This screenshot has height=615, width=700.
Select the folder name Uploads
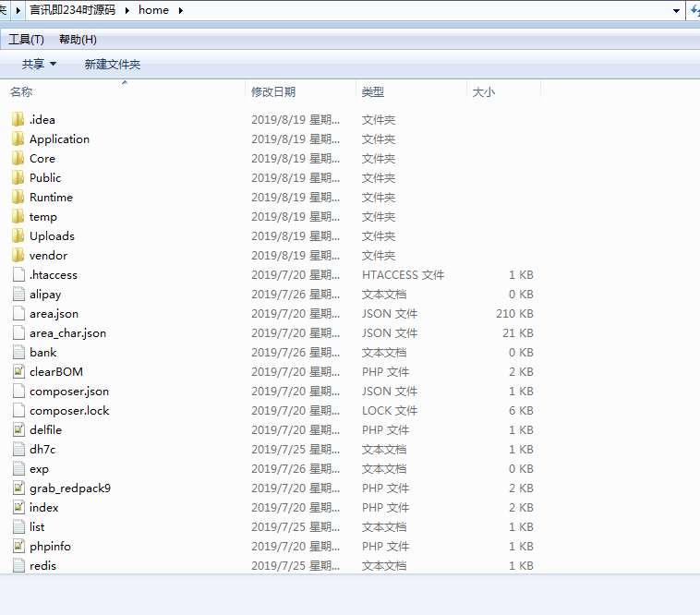(x=52, y=236)
